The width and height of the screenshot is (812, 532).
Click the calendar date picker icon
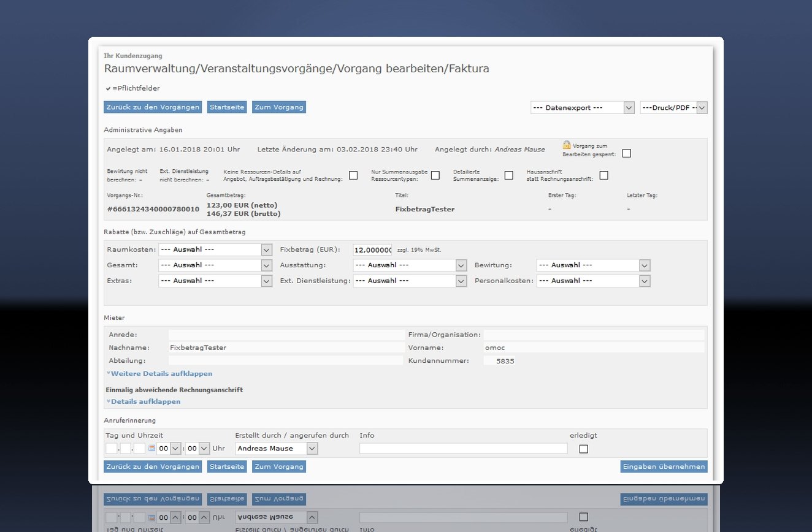click(151, 449)
